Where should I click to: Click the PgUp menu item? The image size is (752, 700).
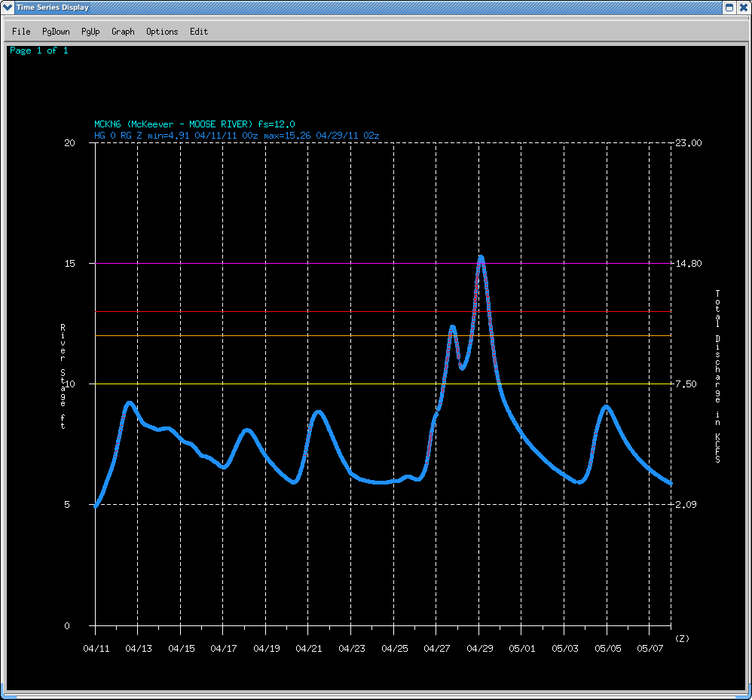point(90,32)
